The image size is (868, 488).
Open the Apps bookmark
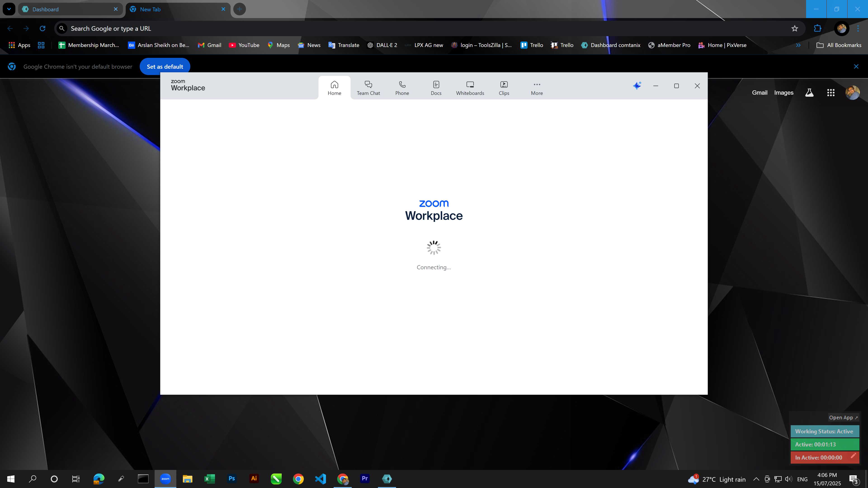click(x=19, y=45)
